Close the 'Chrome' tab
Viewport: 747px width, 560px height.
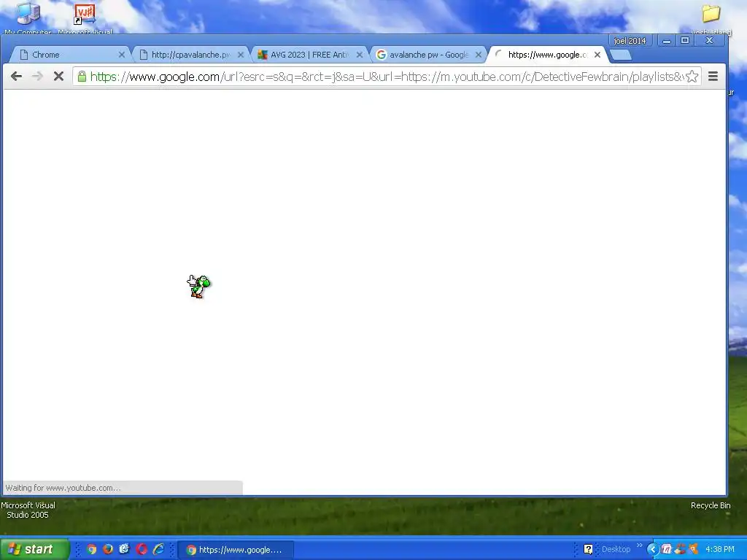[122, 55]
